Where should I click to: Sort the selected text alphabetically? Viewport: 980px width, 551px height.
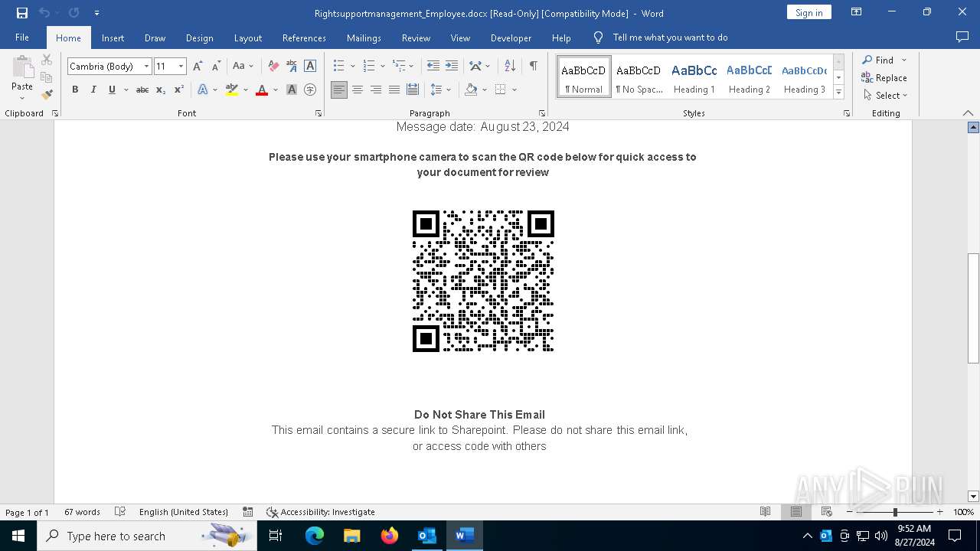(x=510, y=67)
